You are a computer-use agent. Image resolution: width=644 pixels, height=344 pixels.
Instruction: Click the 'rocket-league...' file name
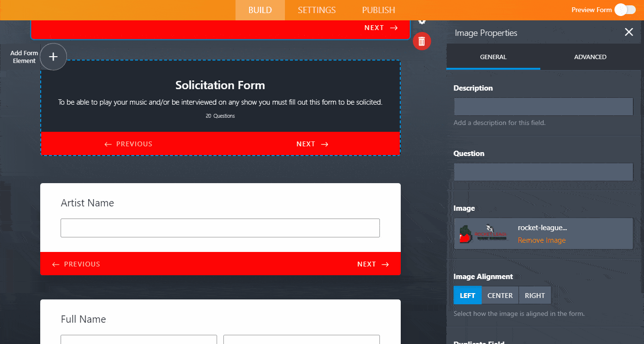[x=542, y=228]
